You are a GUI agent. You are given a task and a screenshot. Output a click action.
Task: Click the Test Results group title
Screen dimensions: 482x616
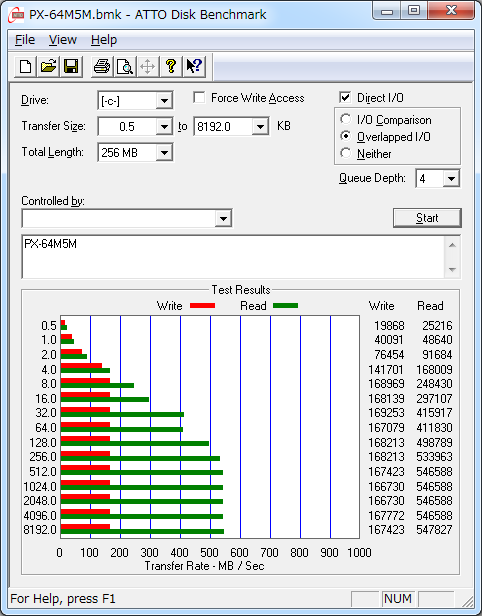241,290
